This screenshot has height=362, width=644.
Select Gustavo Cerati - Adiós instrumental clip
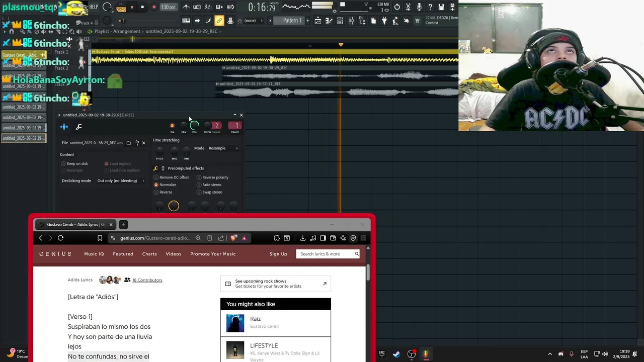[x=274, y=57]
